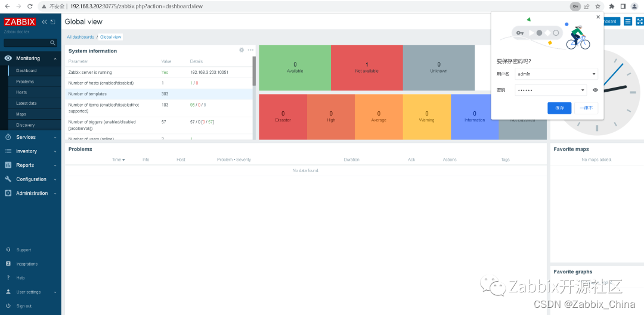Click the Sign out power icon
The height and width of the screenshot is (315, 644).
(x=8, y=306)
